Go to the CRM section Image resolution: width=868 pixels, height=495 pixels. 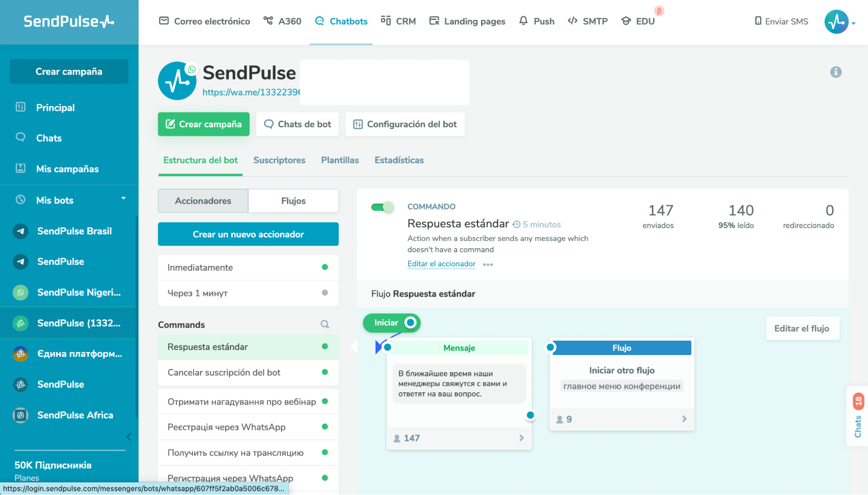[x=398, y=21]
